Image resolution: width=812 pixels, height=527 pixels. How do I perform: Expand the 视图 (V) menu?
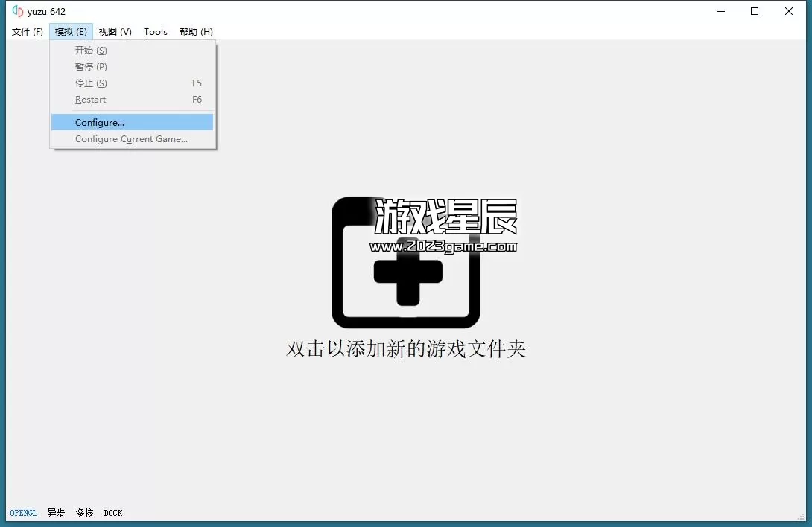[115, 31]
